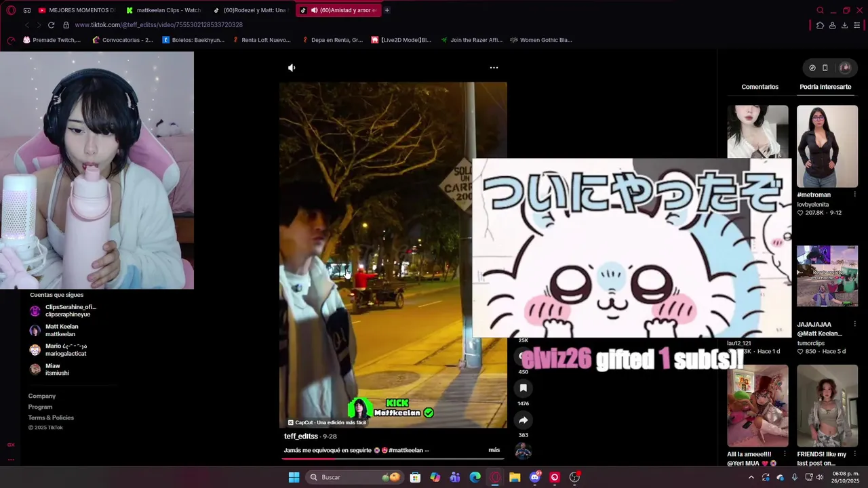Viewport: 868px width, 488px height.
Task: Open creator avatar below share button
Action: (523, 451)
